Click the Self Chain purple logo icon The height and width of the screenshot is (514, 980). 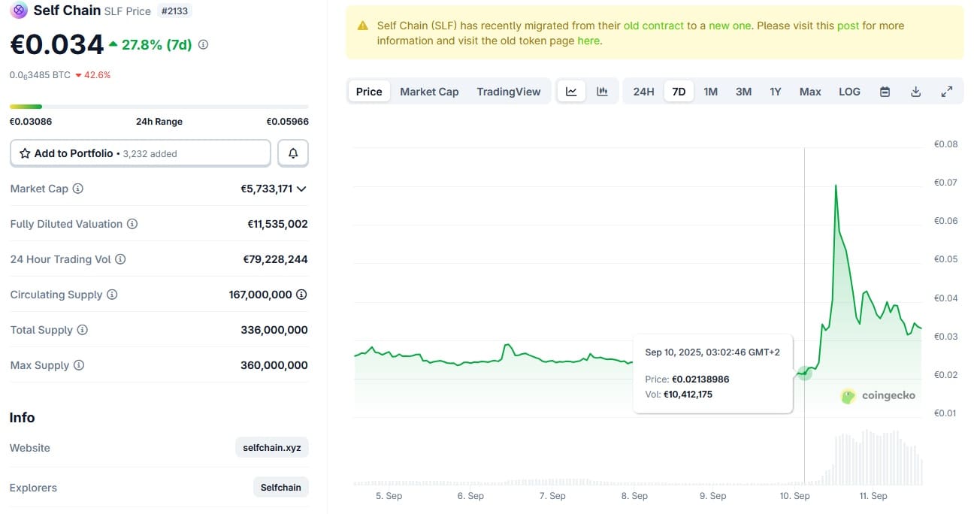[19, 11]
